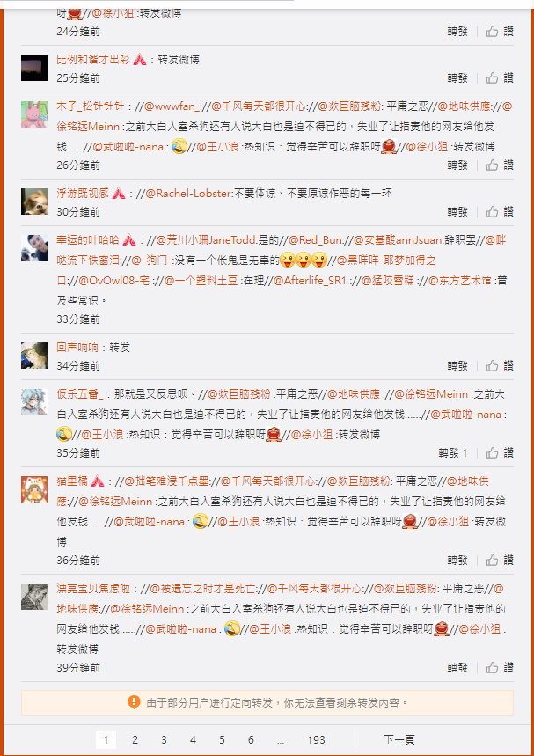
Task: Click thumbs-up on 木子_松针针针's repost
Action: [500, 165]
